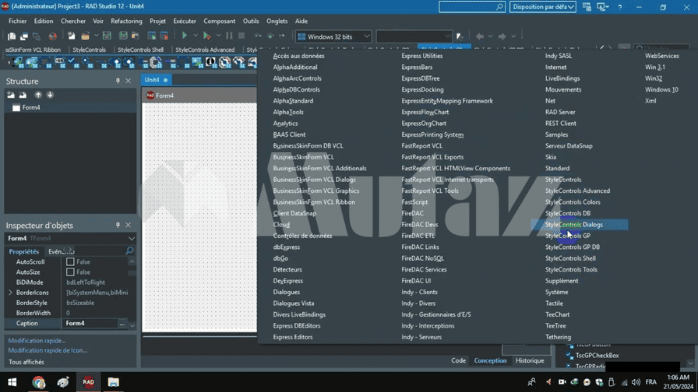Close the Structure panel
This screenshot has height=392, width=698.
click(128, 81)
